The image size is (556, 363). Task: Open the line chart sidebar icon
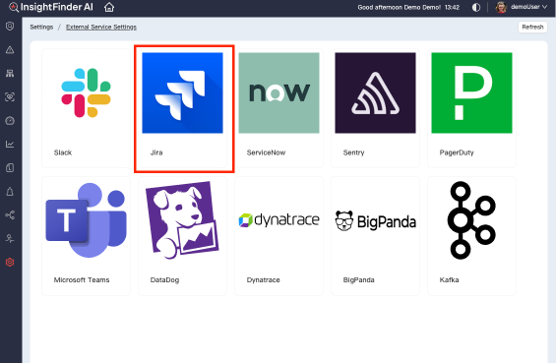click(10, 144)
